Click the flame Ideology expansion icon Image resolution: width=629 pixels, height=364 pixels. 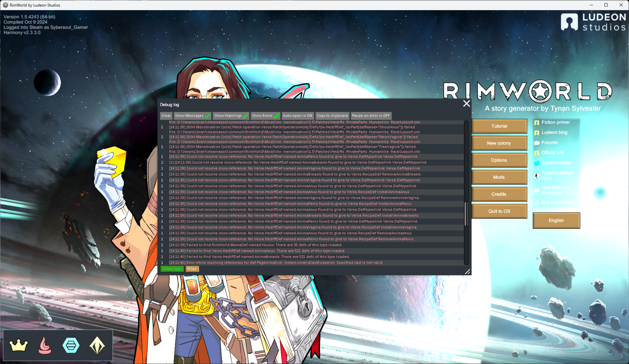click(45, 345)
